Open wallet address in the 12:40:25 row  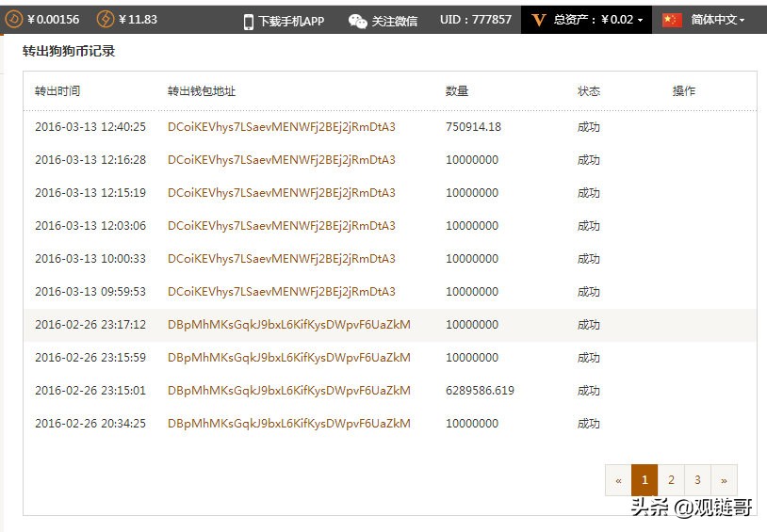click(282, 127)
